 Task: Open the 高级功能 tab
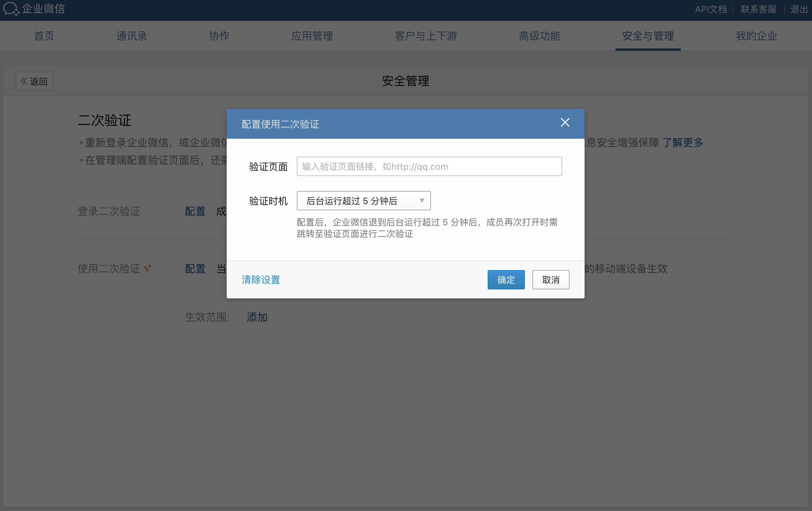[x=539, y=36]
